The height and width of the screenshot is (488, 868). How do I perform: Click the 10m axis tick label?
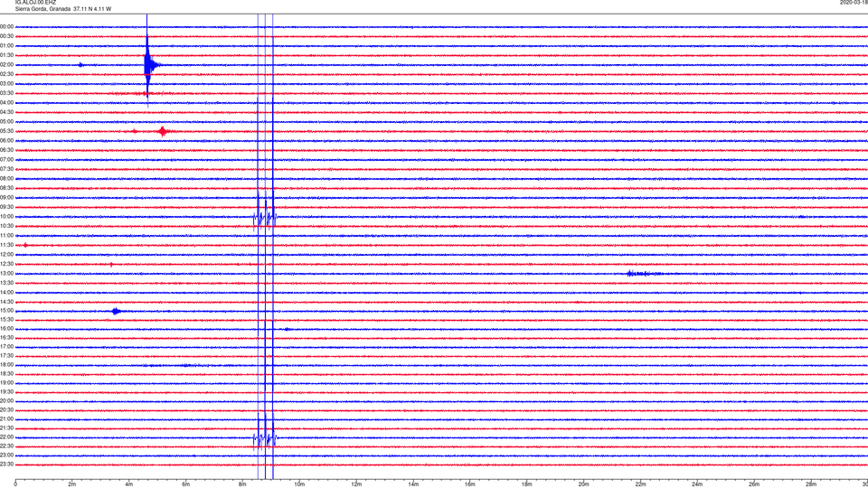point(299,484)
